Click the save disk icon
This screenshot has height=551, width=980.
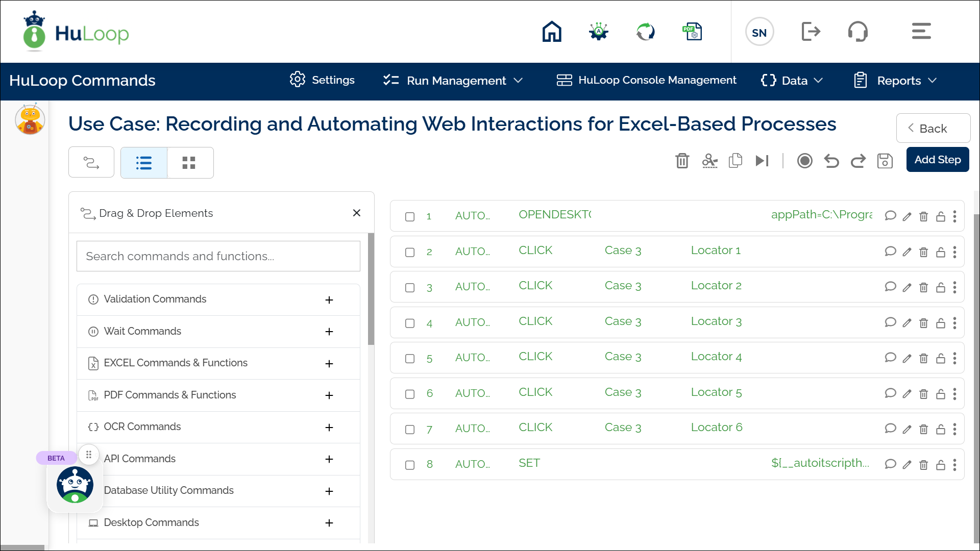tap(885, 161)
